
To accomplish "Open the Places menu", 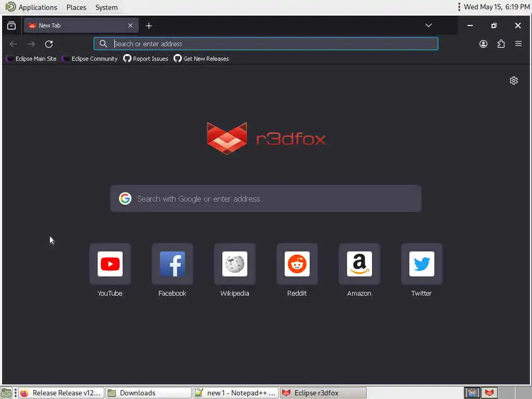I will click(76, 7).
